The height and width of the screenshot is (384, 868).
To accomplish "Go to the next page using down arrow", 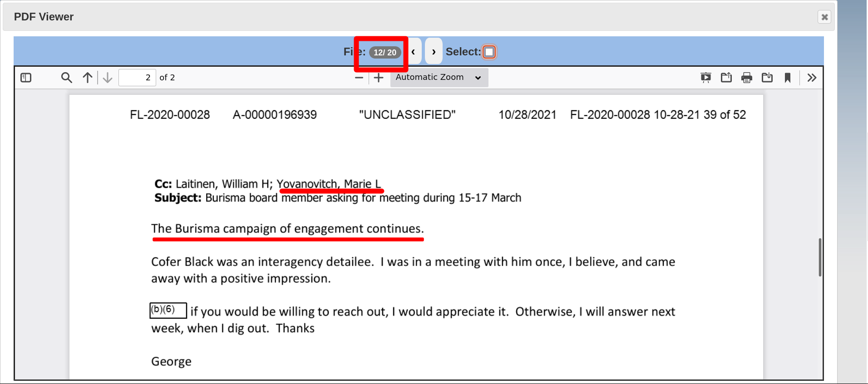I will (108, 78).
